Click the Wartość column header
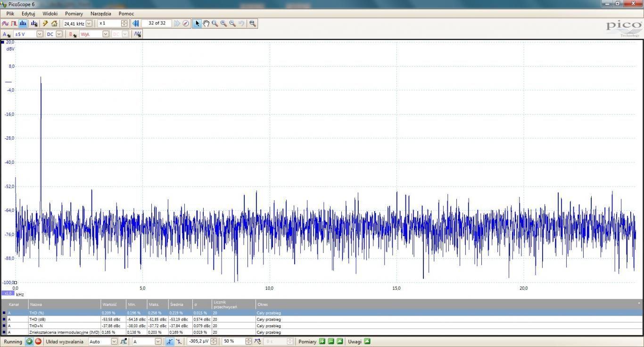The height and width of the screenshot is (347, 644). [113, 305]
